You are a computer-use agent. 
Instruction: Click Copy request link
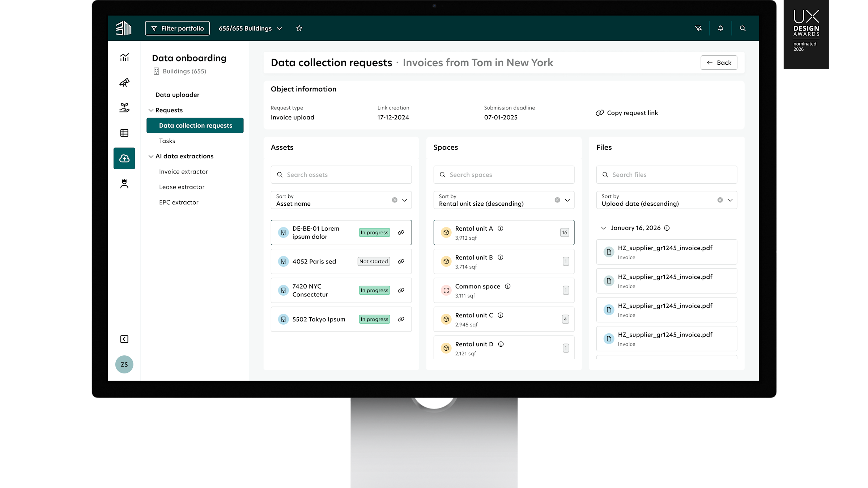pos(627,113)
